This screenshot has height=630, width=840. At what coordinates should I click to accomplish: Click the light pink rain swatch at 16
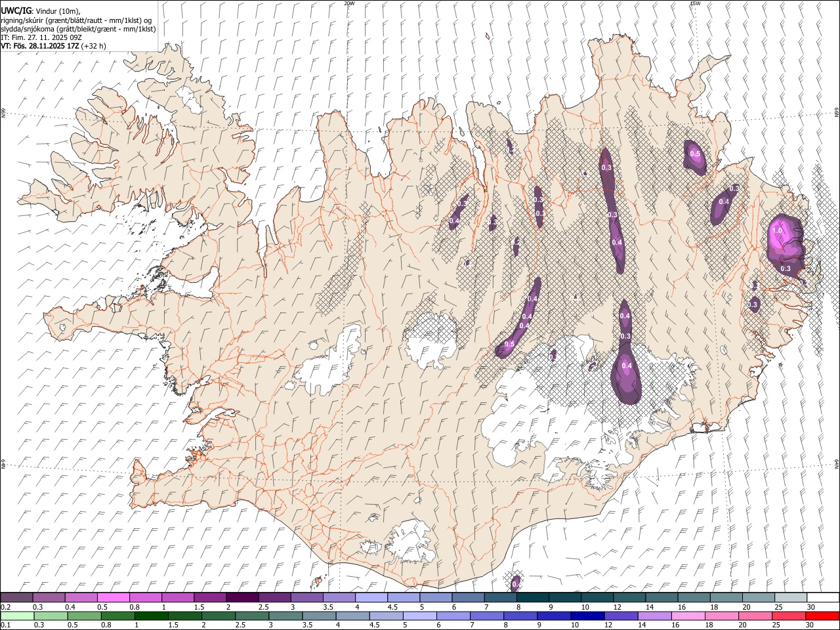688,616
